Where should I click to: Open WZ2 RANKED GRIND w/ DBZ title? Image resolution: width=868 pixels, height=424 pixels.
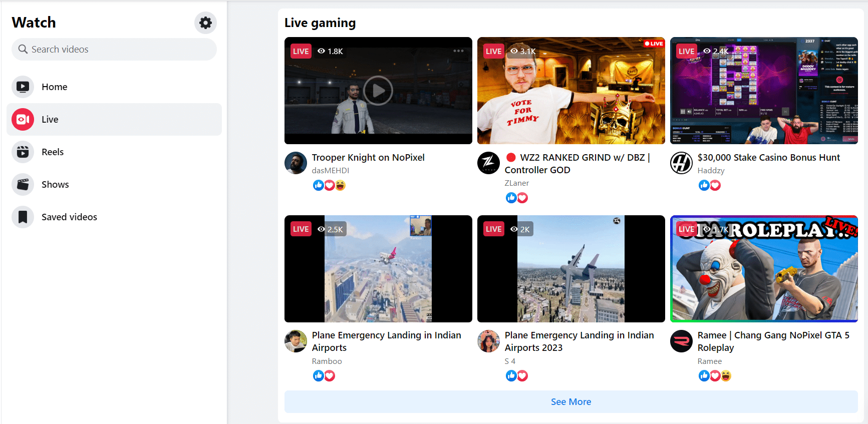[x=577, y=164]
